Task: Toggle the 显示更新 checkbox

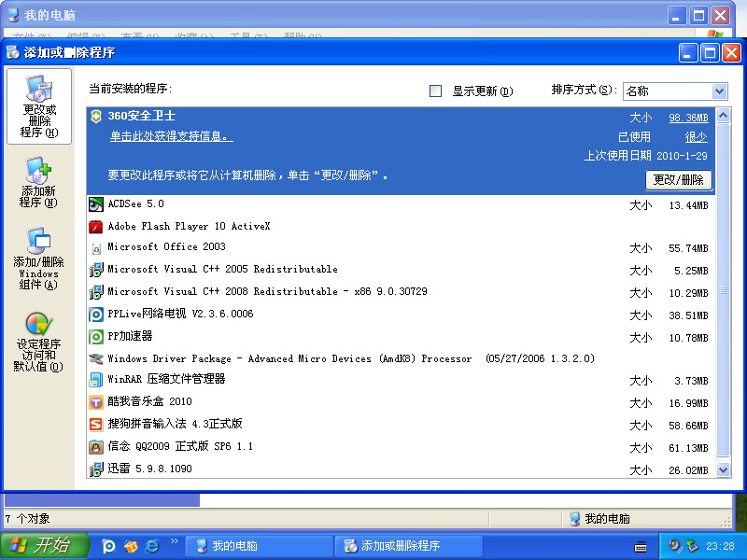Action: point(435,91)
